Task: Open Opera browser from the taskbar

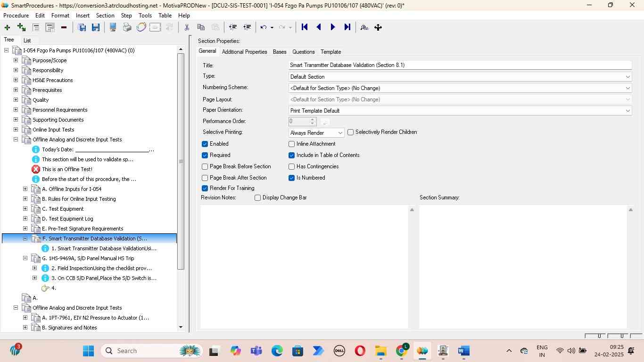Action: point(360,351)
